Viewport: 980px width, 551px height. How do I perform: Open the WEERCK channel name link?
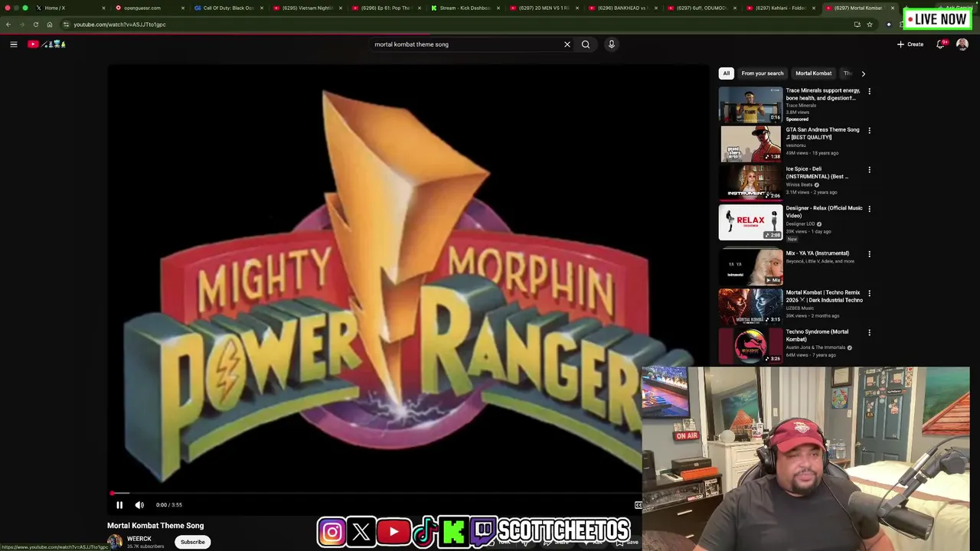tap(139, 539)
